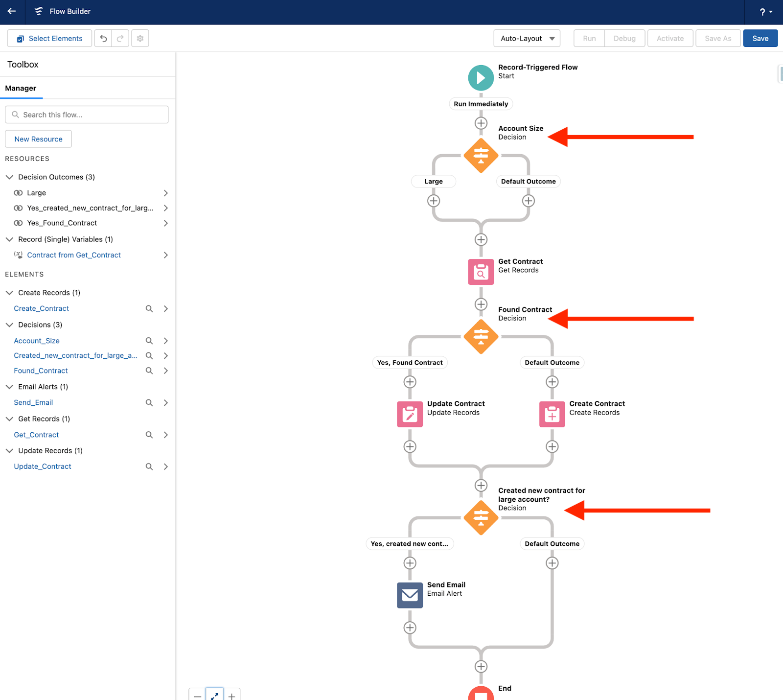
Task: Open the Update Contract element
Action: pyautogui.click(x=410, y=414)
